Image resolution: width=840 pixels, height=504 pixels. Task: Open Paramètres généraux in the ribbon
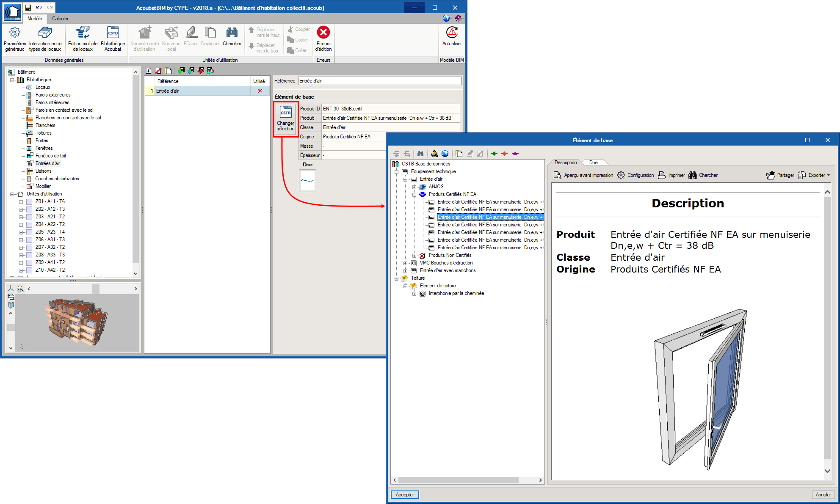15,39
